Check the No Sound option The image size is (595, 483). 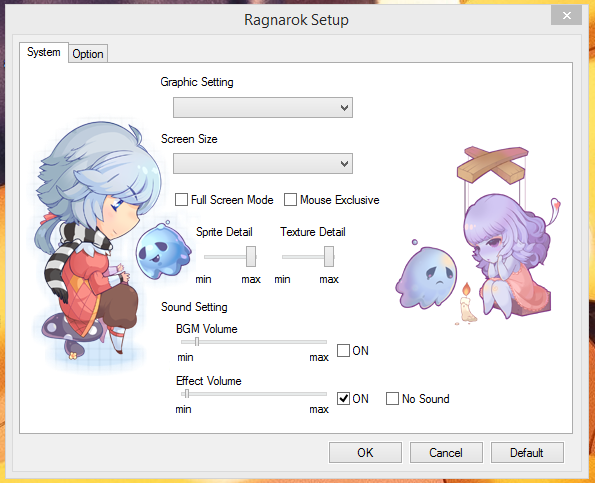pyautogui.click(x=392, y=398)
